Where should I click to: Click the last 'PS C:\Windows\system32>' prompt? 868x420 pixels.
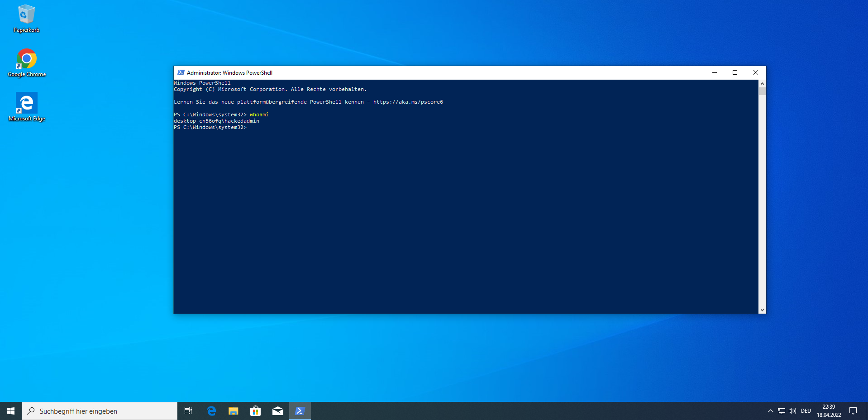(x=210, y=127)
